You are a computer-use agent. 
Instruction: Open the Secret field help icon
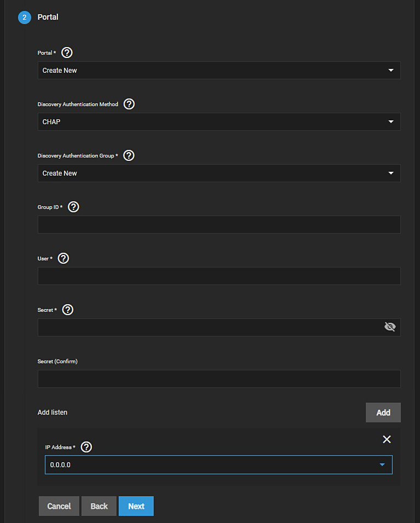point(68,310)
